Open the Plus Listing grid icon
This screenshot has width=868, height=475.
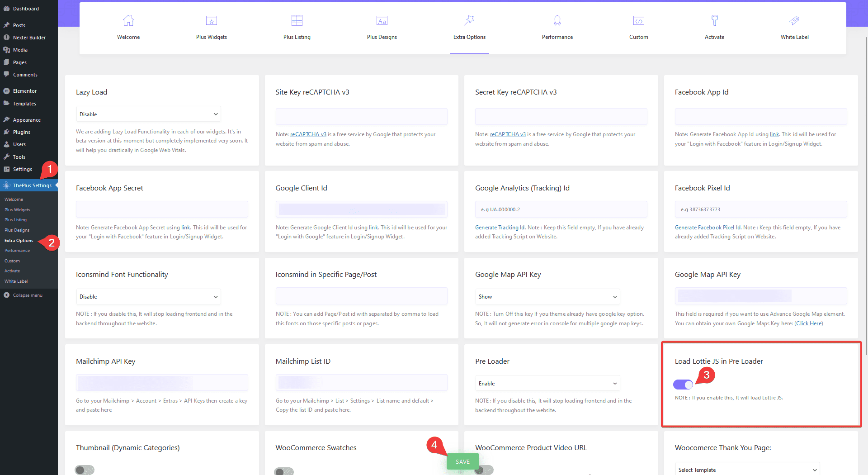point(297,20)
